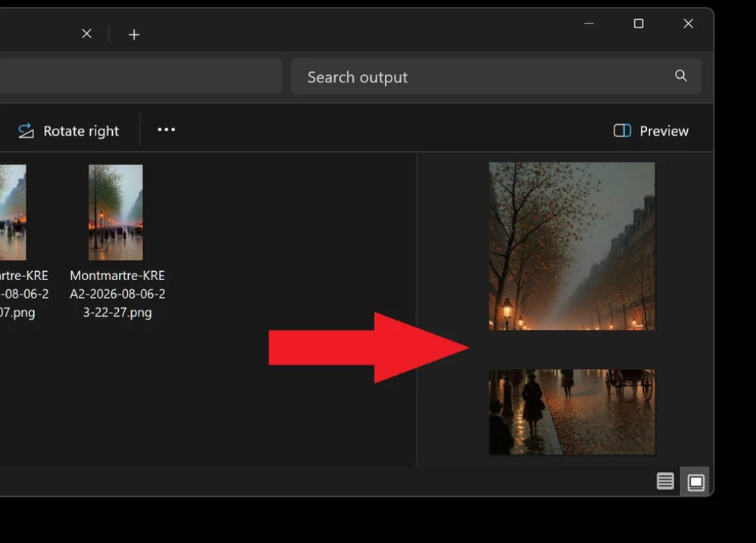Click file name Montmartre-KREA2-2026-08-06-23-22-27.png
756x543 pixels.
click(117, 294)
